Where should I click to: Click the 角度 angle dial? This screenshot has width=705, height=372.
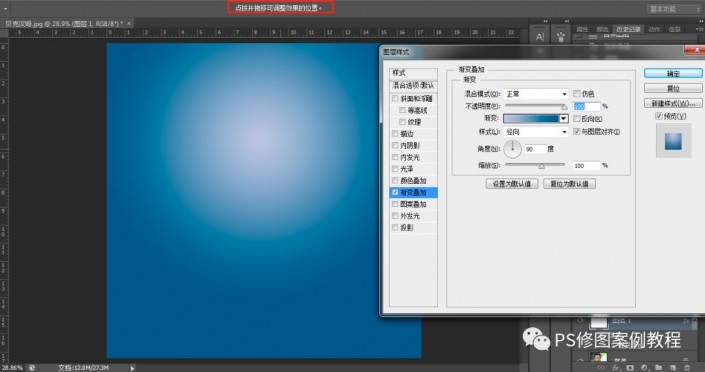[512, 149]
